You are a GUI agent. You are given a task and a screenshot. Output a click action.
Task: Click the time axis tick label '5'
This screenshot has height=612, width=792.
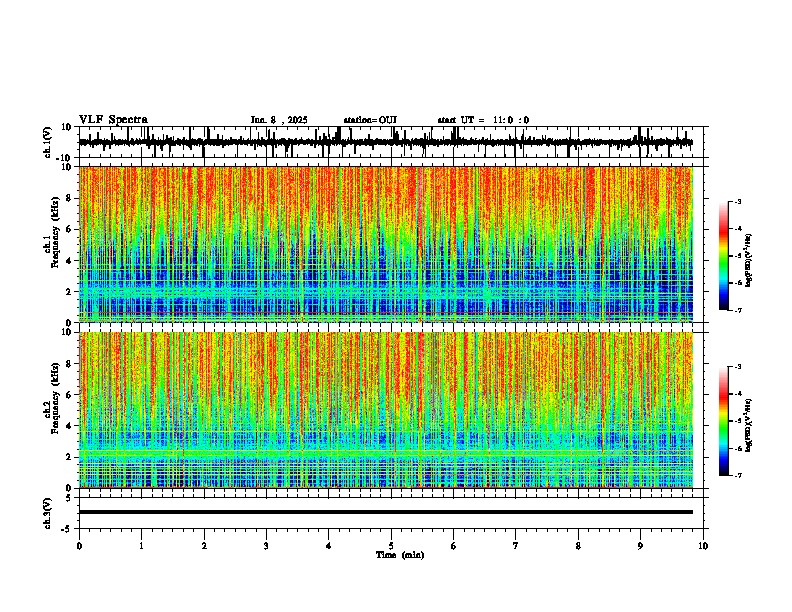(x=391, y=546)
